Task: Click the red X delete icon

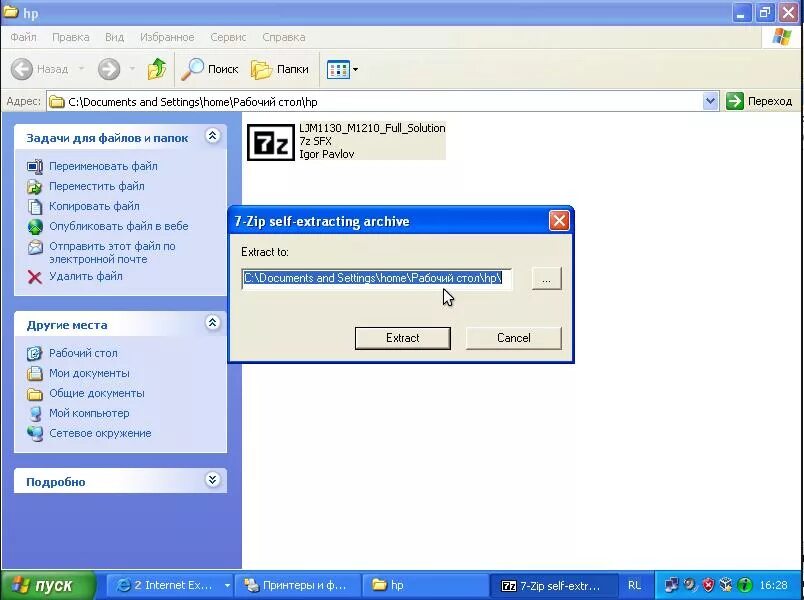Action: coord(35,277)
